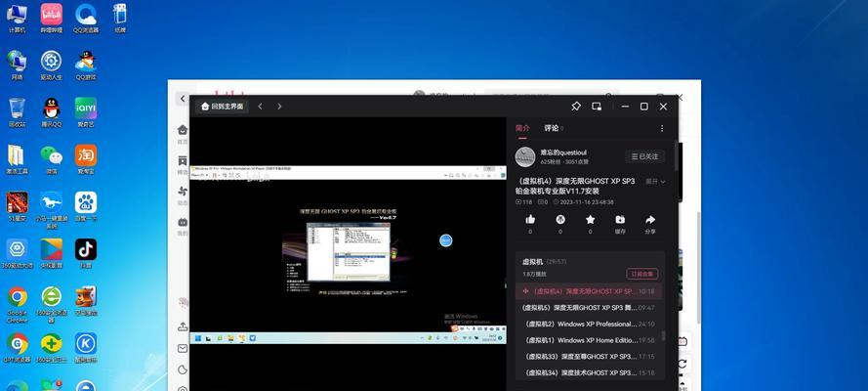
Task: Open the Google Chrome desktop icon
Action: click(x=18, y=303)
